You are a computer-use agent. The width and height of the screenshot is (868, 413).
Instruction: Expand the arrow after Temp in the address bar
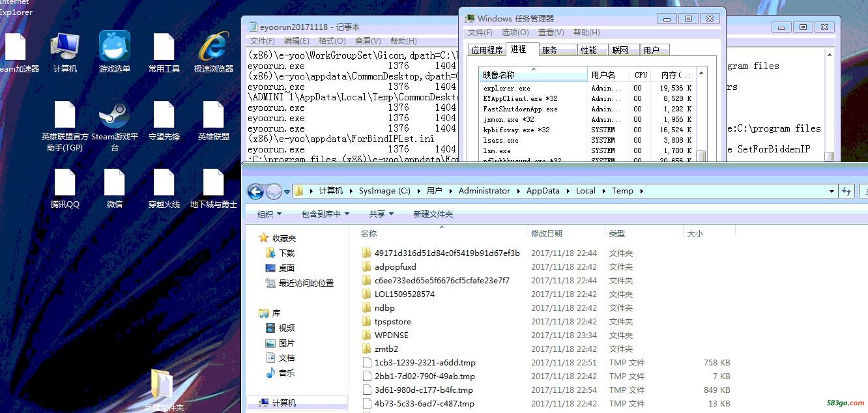pyautogui.click(x=641, y=191)
